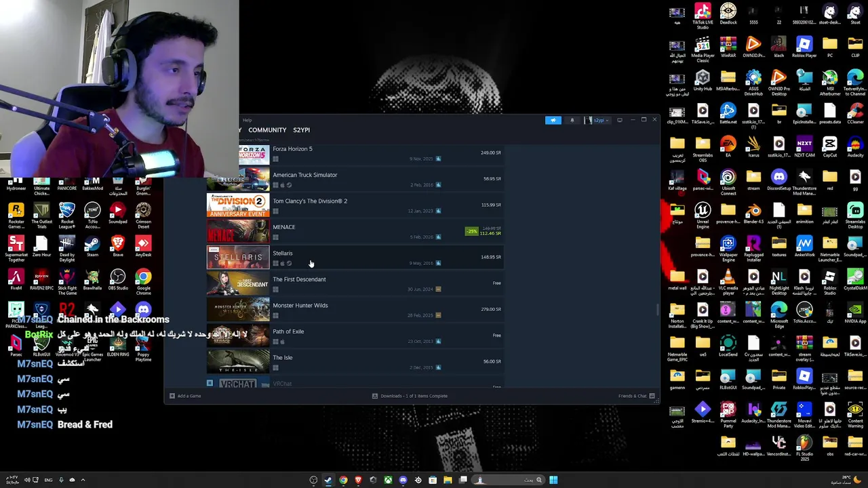Screen dimensions: 868x488
Task: Click the Windows Start button
Action: (x=553, y=480)
